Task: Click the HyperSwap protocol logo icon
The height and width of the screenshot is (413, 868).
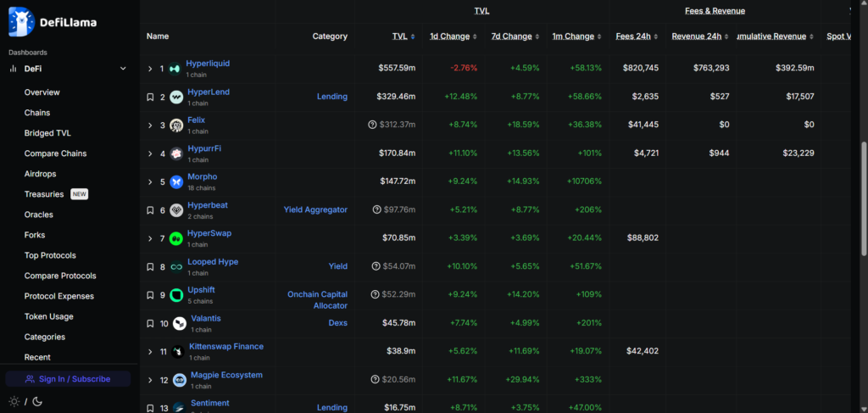Action: 176,238
